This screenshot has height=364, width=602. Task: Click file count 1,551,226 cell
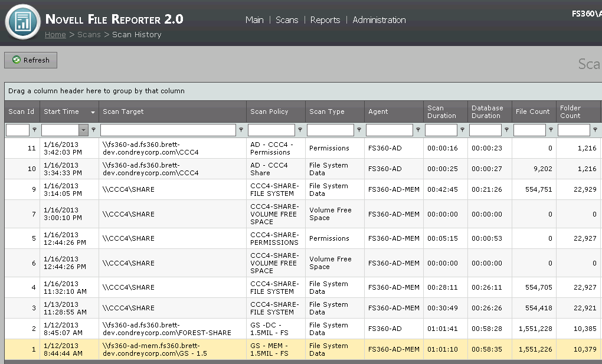pyautogui.click(x=535, y=350)
